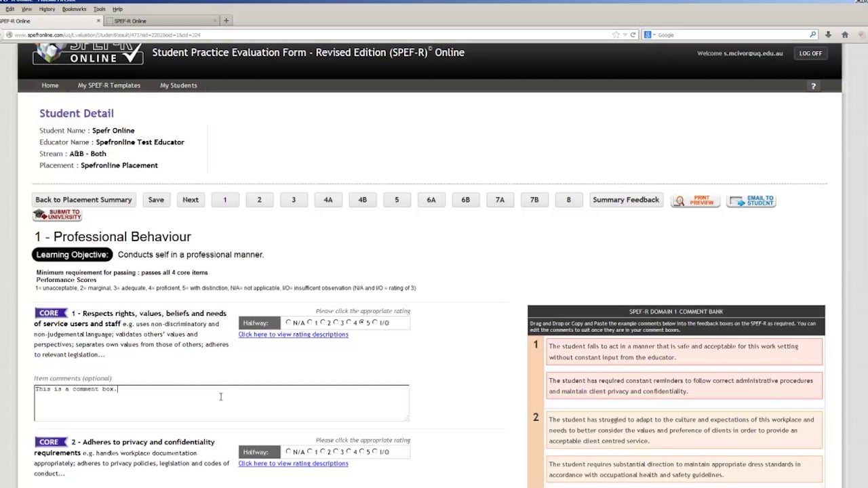
Task: Select comment about appropriate dress standards
Action: click(x=684, y=470)
